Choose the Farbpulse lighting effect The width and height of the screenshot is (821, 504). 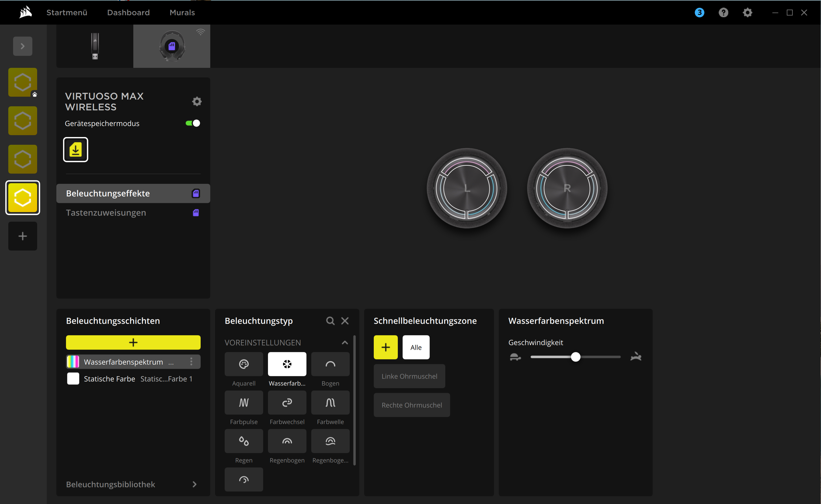coord(244,403)
